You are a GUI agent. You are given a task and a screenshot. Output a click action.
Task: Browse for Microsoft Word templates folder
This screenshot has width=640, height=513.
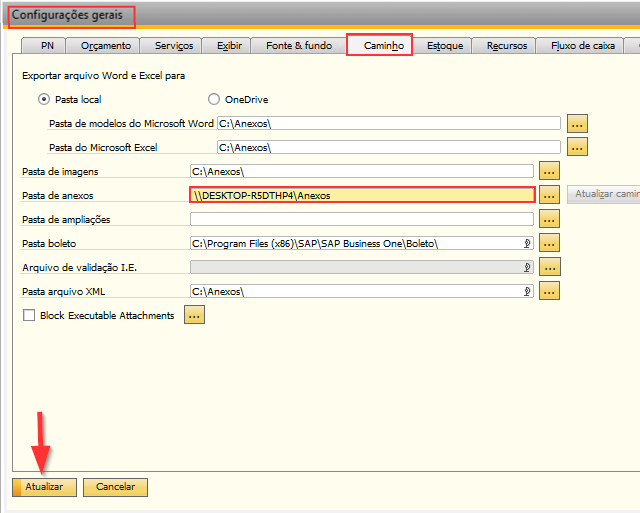coord(577,123)
